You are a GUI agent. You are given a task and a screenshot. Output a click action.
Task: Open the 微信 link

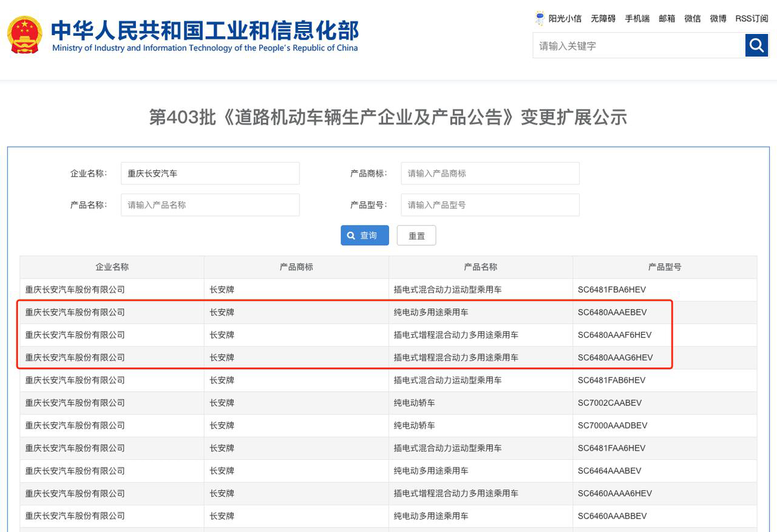(693, 19)
